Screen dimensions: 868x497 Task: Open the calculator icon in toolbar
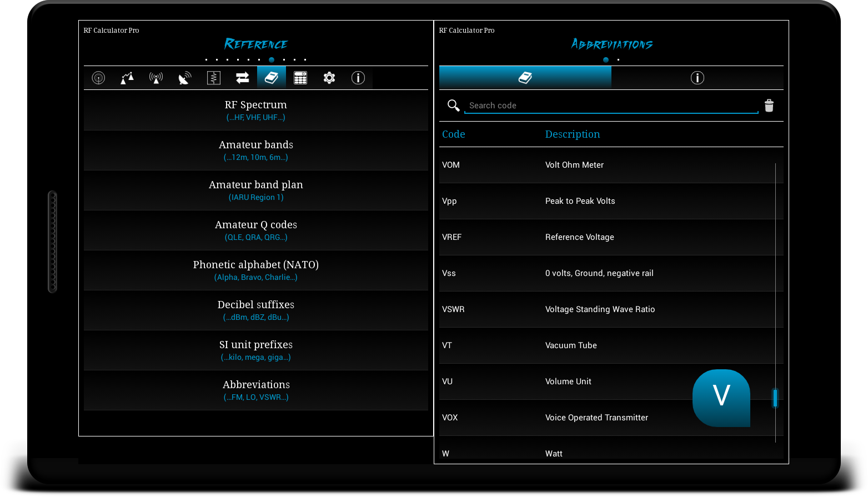pos(300,78)
